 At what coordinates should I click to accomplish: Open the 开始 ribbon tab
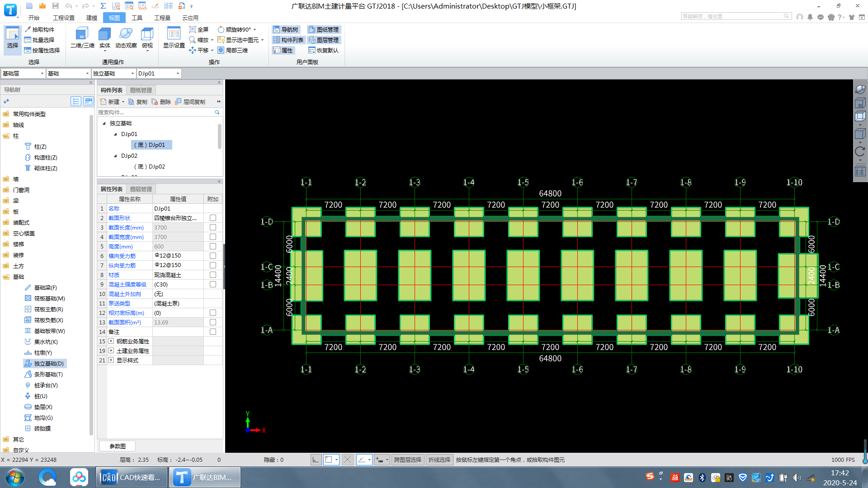(x=34, y=18)
